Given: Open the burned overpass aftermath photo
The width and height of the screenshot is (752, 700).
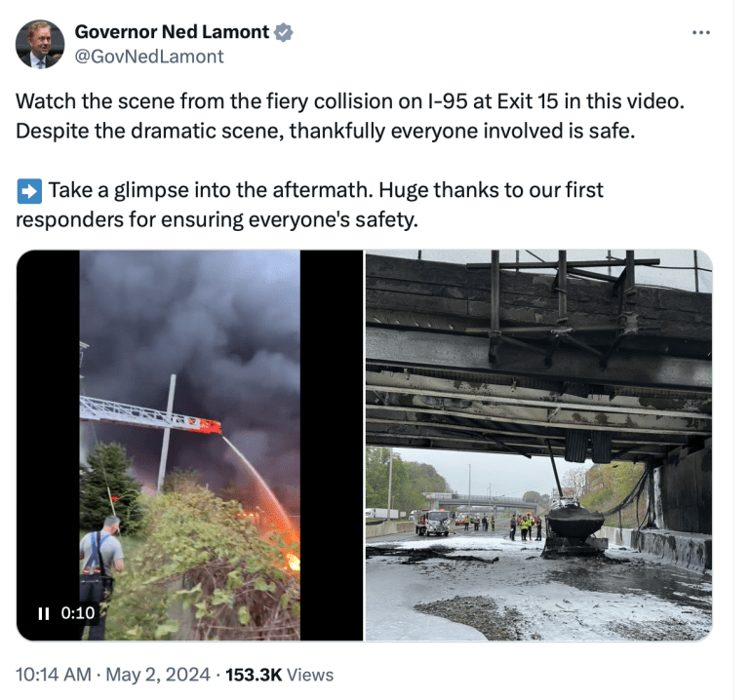Looking at the screenshot, I should click(x=538, y=446).
